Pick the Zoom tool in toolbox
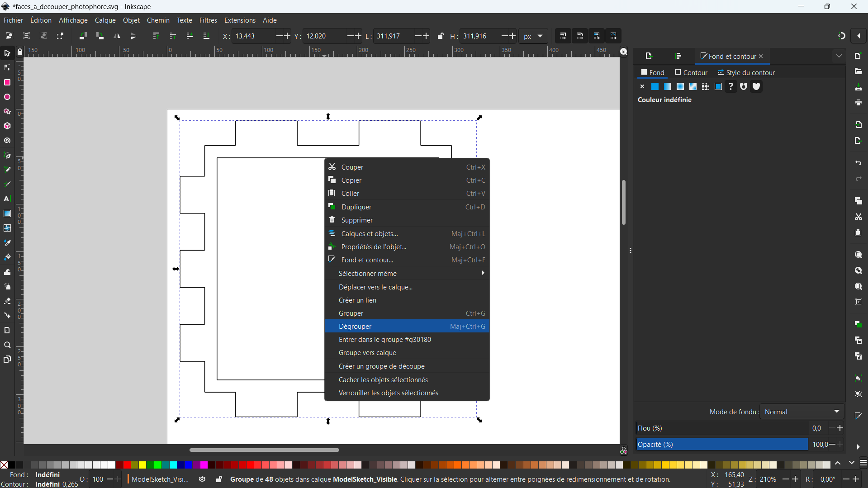Viewport: 868px width, 488px height. click(x=7, y=345)
